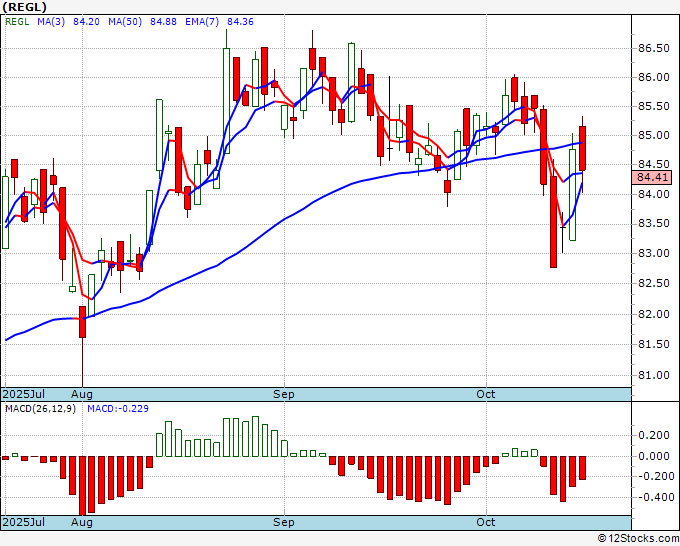The height and width of the screenshot is (546, 680).
Task: Click the 82.50 price axis label
Action: click(x=654, y=284)
